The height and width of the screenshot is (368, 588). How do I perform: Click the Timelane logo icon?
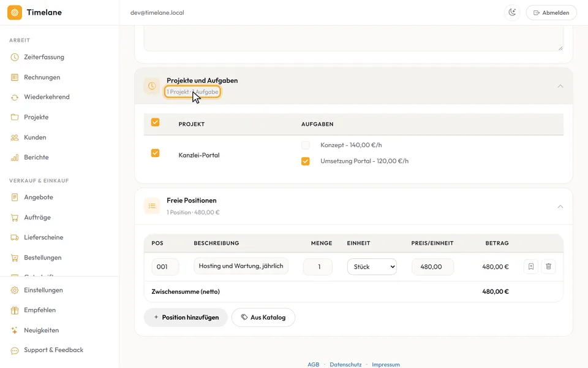click(x=15, y=12)
